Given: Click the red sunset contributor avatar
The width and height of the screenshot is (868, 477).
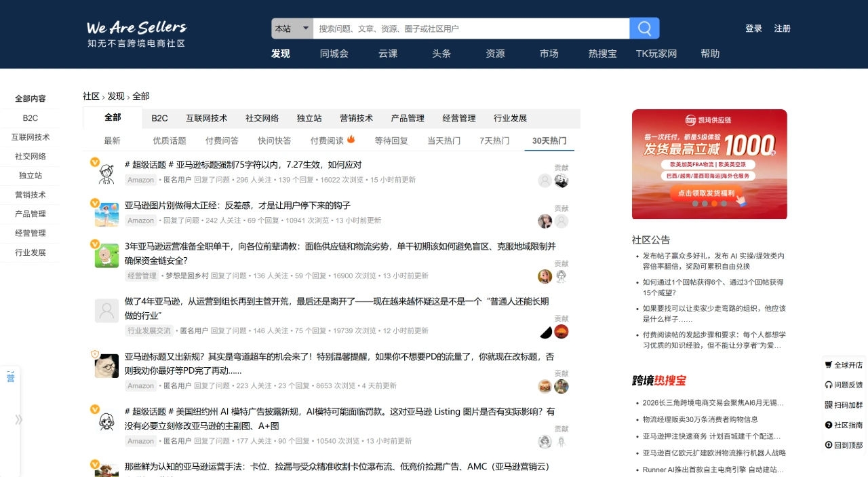Looking at the screenshot, I should pyautogui.click(x=561, y=332).
